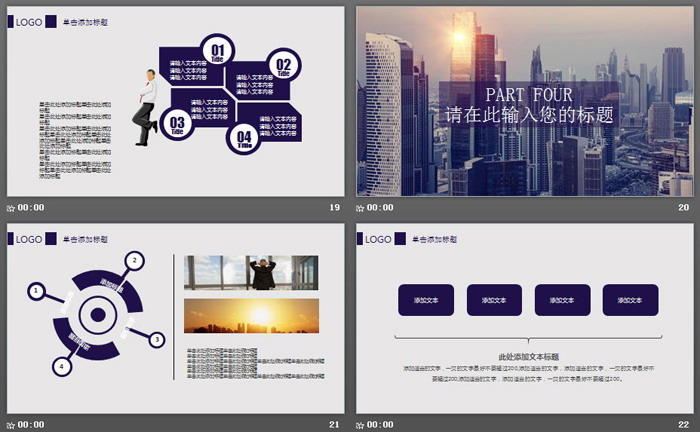This screenshot has height=432, width=700.
Task: Click the 00:00 timing under slide 20
Action: 381,208
